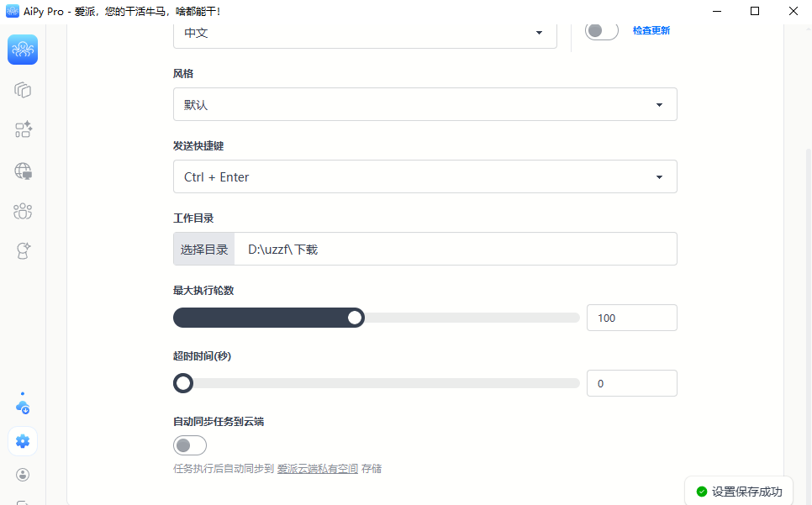Click the 超时时间 value input showing 0
This screenshot has width=812, height=505.
click(631, 382)
